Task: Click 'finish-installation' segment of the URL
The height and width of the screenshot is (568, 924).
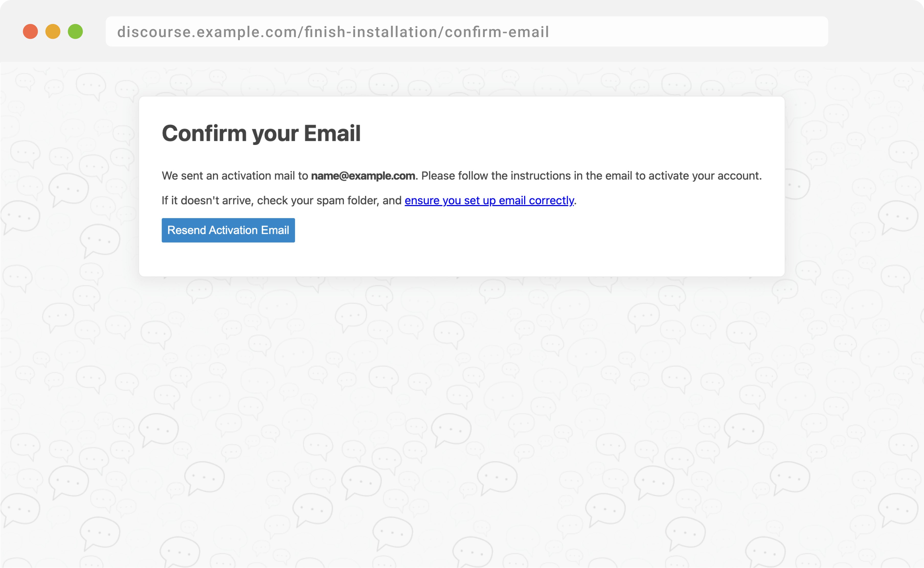Action: pos(371,32)
